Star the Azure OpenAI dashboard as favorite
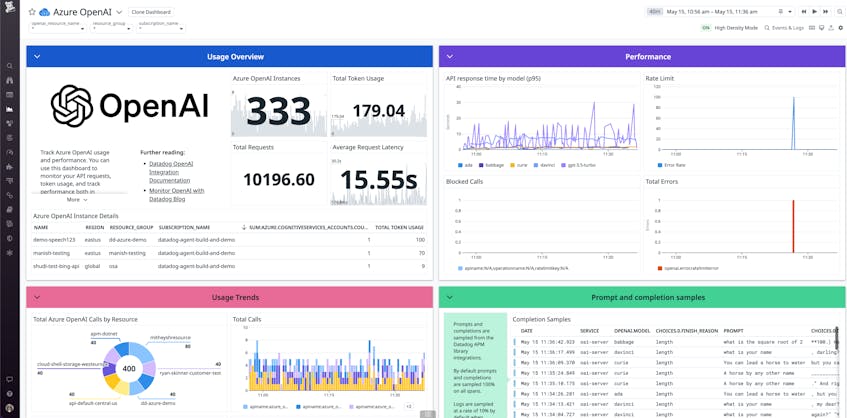This screenshot has height=418, width=847. 32,12
